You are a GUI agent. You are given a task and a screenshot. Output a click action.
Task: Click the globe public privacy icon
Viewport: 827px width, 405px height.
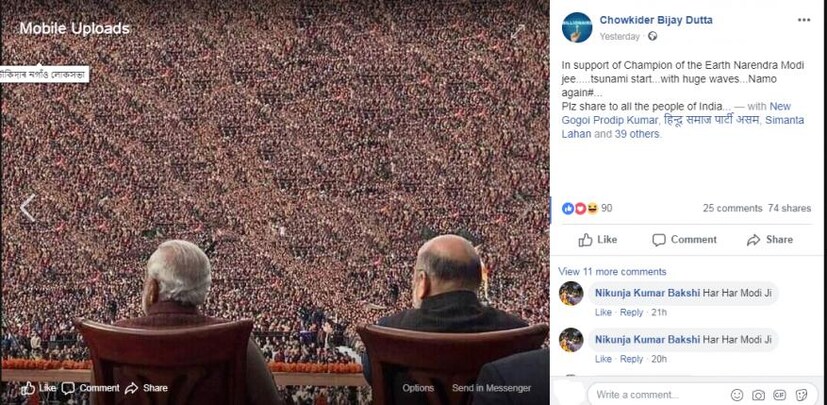[x=652, y=36]
